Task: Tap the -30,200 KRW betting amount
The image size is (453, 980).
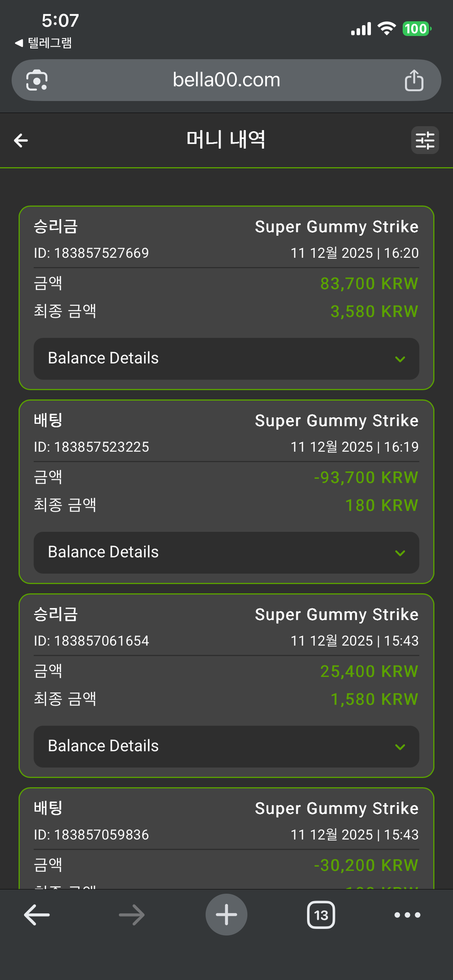Action: click(x=366, y=865)
